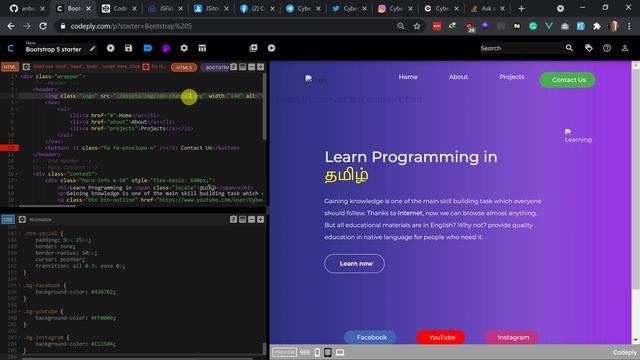Screen dimensions: 640x360
Task: Switch to the JSFiddle browser tab
Action: tap(165, 9)
